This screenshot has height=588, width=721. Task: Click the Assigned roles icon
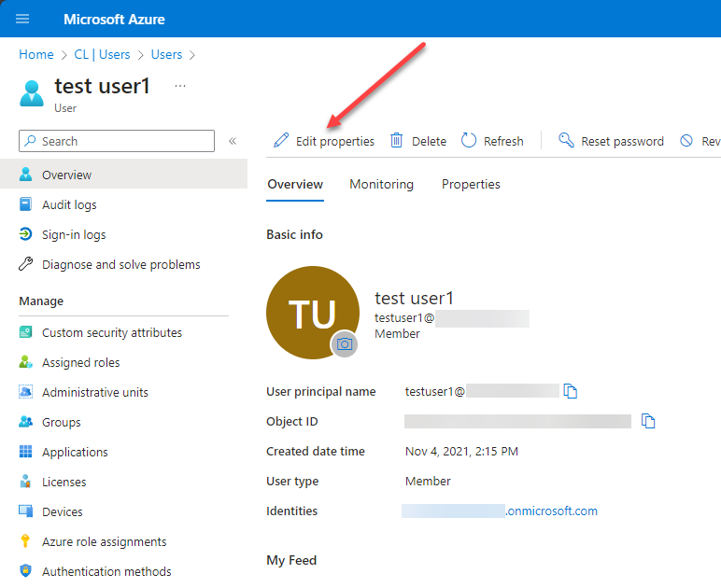pos(26,362)
